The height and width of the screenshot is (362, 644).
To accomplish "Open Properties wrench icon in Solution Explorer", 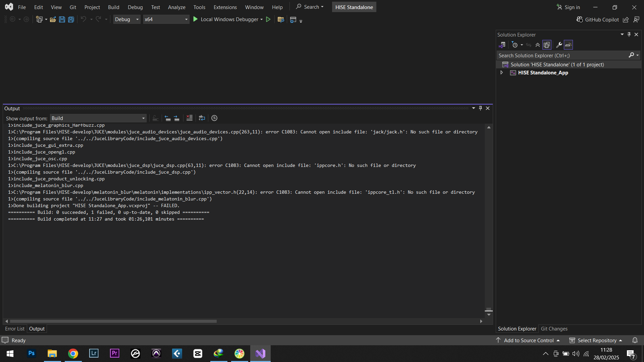I will (559, 45).
